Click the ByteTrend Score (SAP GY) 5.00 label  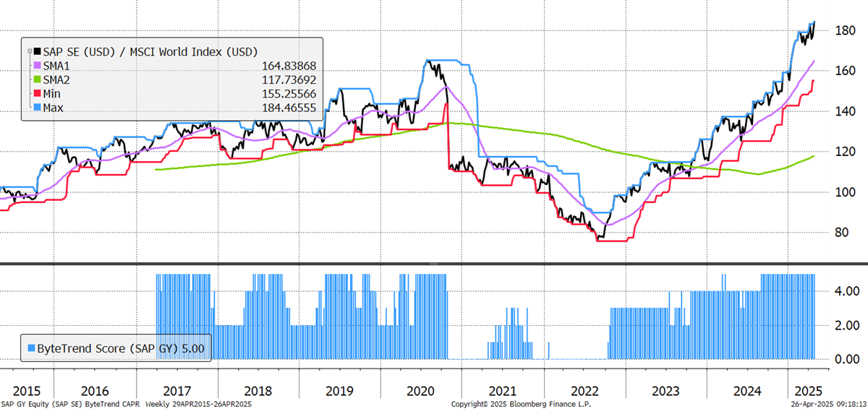click(x=121, y=348)
